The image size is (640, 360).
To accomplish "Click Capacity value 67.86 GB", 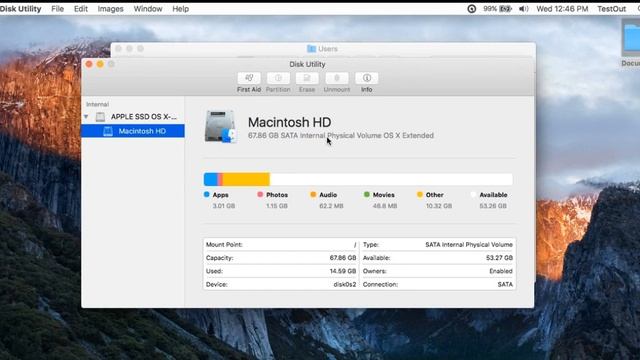I will pos(343,258).
